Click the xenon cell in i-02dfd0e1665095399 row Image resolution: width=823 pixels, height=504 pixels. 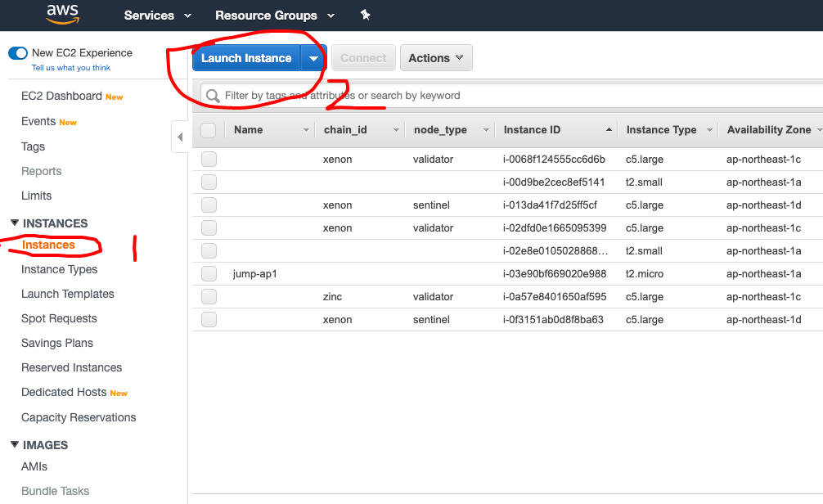point(338,227)
